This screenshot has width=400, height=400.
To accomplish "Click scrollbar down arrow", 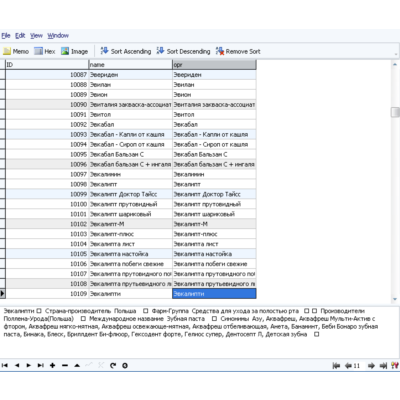I will [395, 299].
